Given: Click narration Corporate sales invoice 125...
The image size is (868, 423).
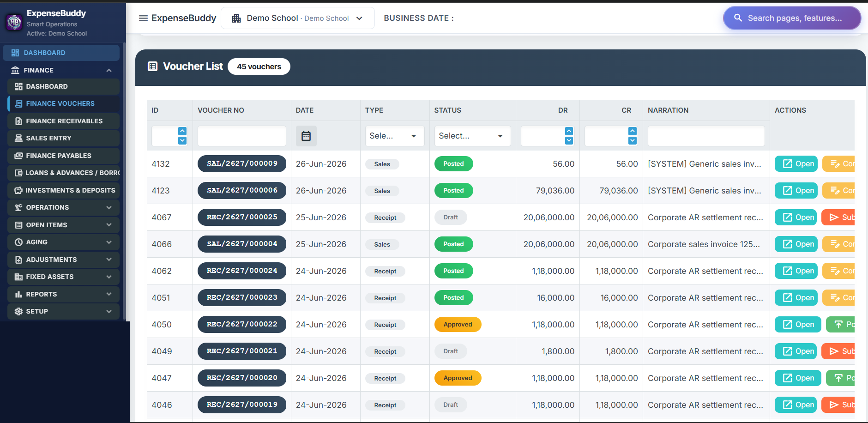Looking at the screenshot, I should pos(704,244).
